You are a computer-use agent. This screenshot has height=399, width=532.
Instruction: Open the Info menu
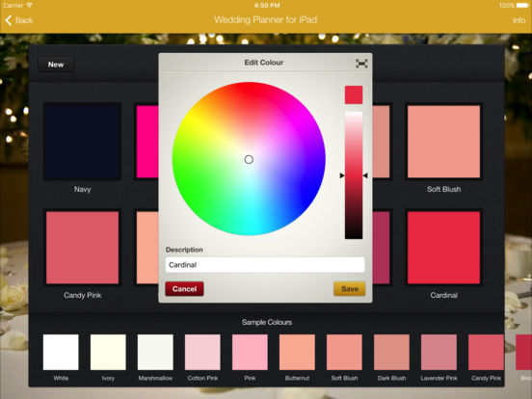[x=519, y=20]
